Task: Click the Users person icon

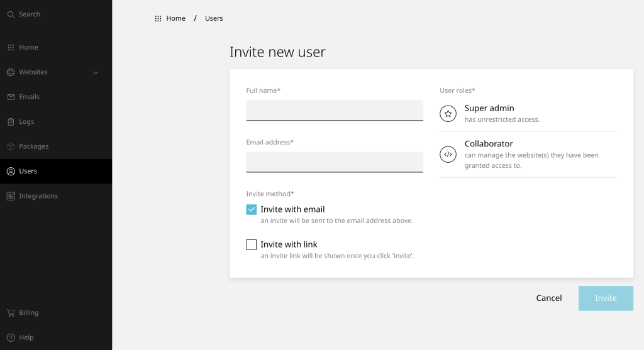Action: (11, 171)
